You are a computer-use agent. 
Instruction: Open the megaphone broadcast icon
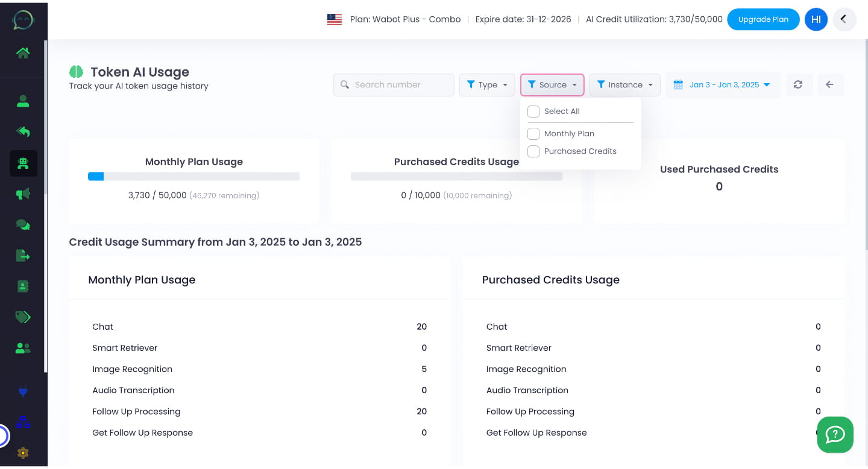tap(23, 194)
